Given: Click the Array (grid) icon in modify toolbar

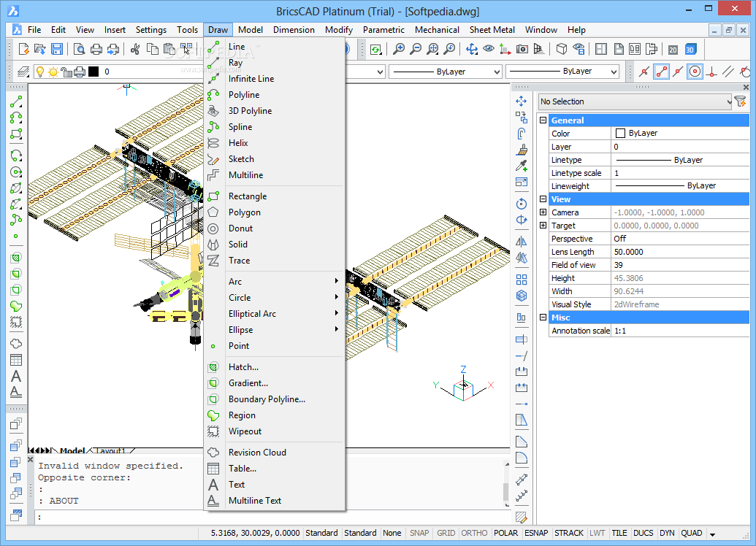Looking at the screenshot, I should coord(522,280).
